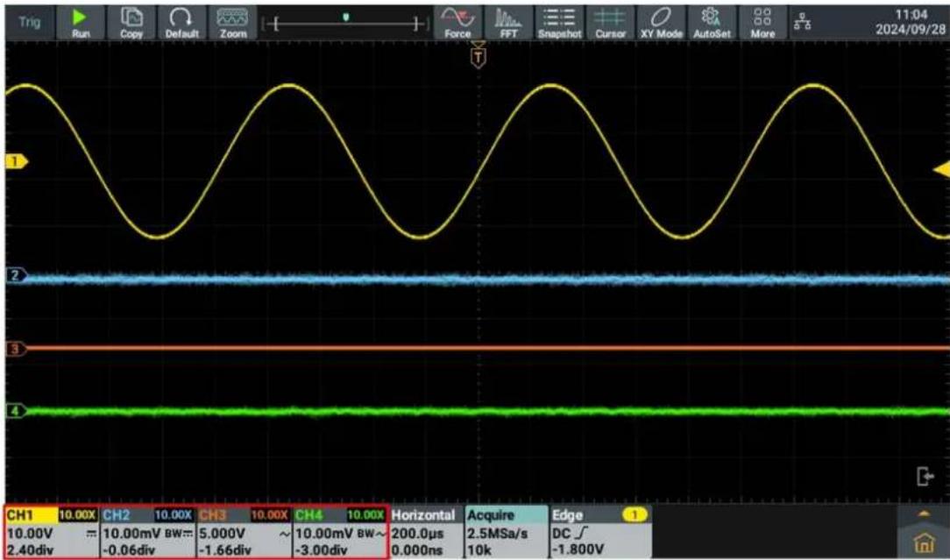Force a trigger with the Force icon
The width and height of the screenshot is (950, 560).
[x=457, y=23]
